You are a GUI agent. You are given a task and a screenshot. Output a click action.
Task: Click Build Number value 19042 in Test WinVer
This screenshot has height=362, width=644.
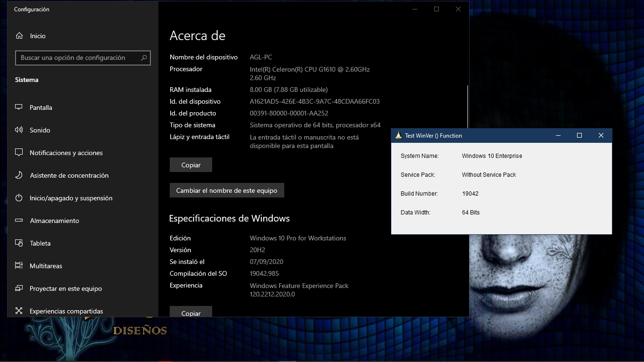pyautogui.click(x=470, y=194)
